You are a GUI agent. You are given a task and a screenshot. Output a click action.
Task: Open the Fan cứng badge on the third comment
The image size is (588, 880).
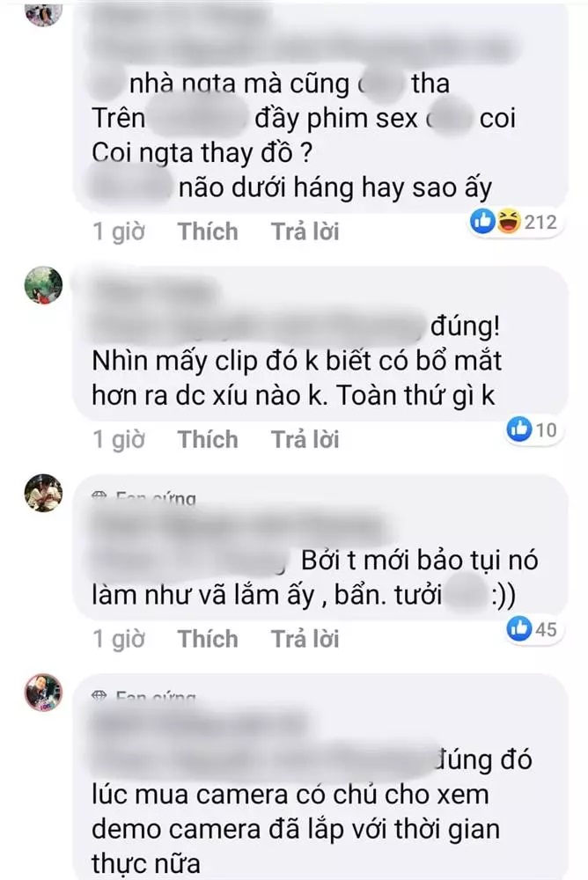pos(143,497)
